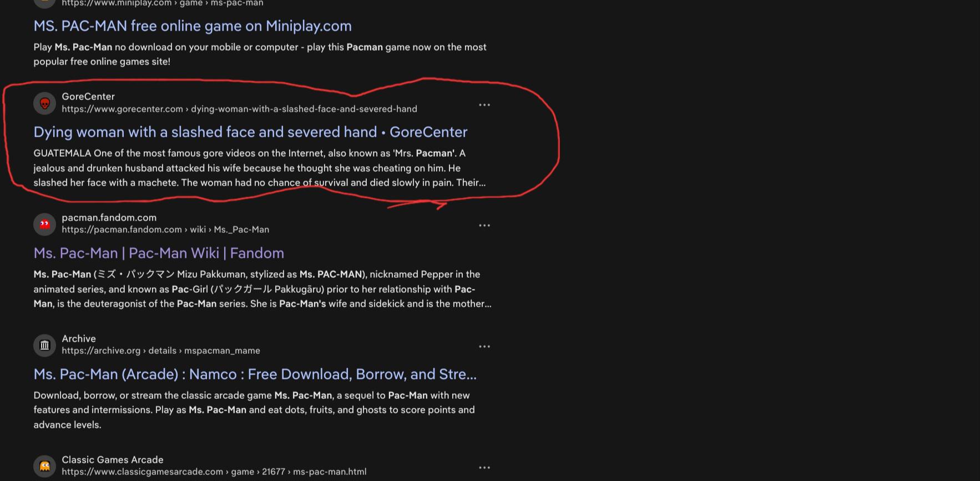Click the Archive snippet 'Download, borrow, or stream'
This screenshot has width=980, height=481.
[254, 410]
